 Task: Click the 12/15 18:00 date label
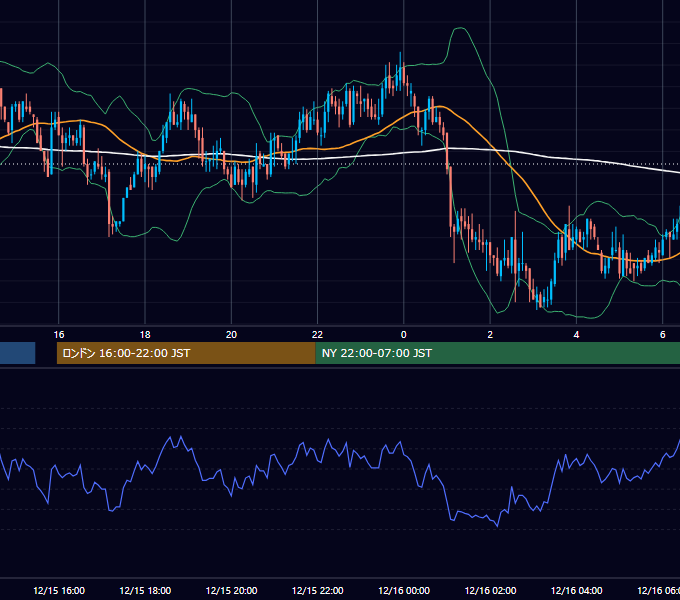pyautogui.click(x=145, y=590)
